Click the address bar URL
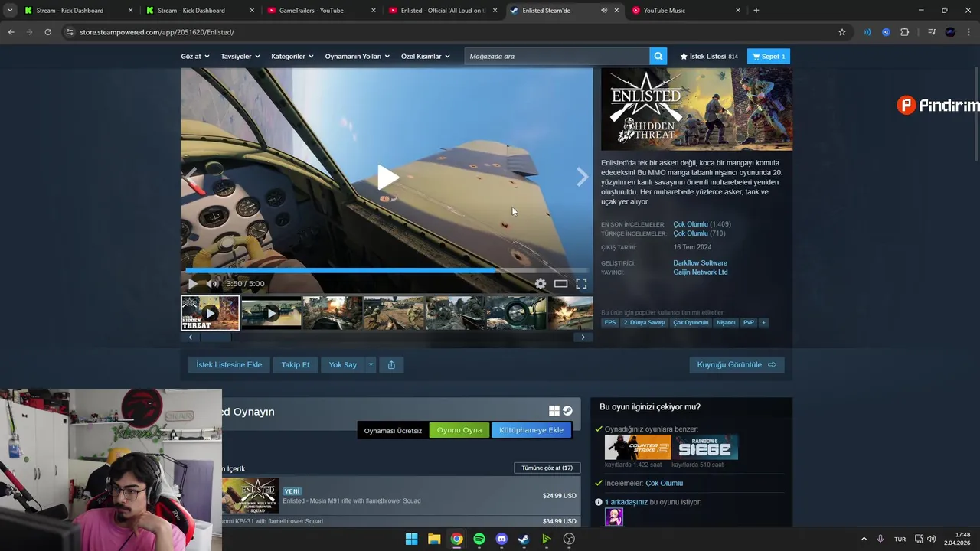The image size is (980, 551). click(x=157, y=32)
